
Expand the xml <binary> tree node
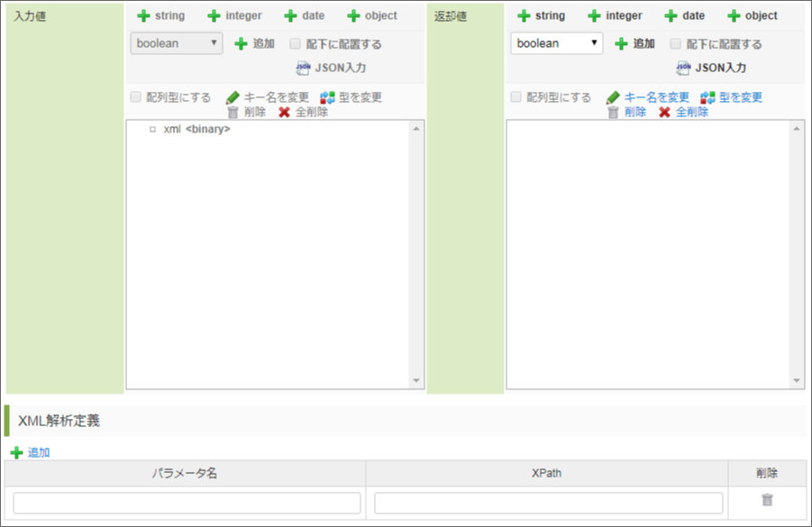[151, 127]
